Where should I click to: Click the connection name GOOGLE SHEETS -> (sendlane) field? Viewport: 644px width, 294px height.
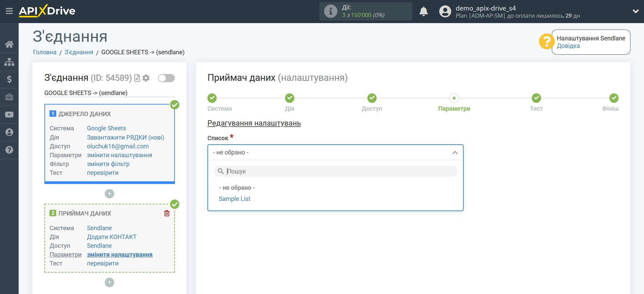tap(109, 93)
